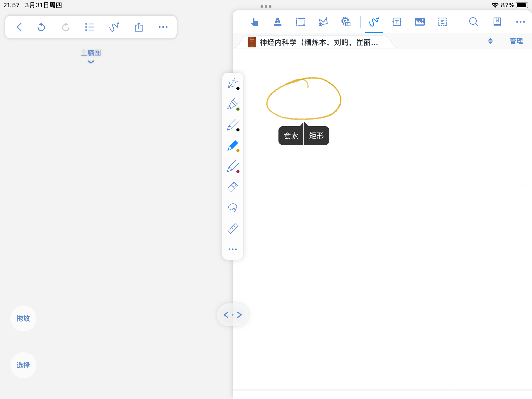
Task: Redo the mind map action
Action: pos(65,27)
